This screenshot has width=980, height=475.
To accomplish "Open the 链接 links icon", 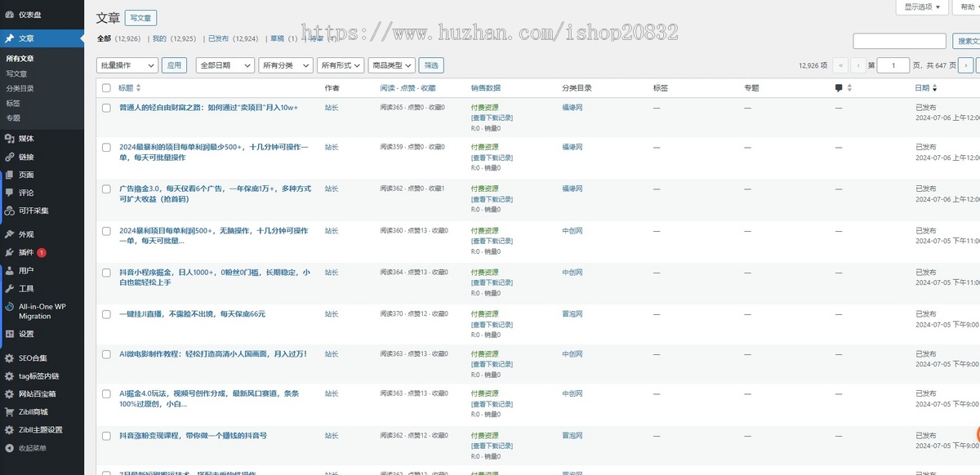I will [9, 157].
